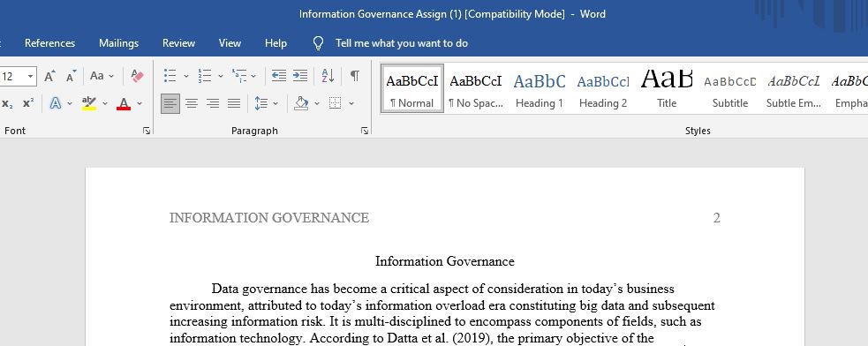Image resolution: width=868 pixels, height=346 pixels.
Task: Expand numbering library dropdown arrow
Action: 221,76
